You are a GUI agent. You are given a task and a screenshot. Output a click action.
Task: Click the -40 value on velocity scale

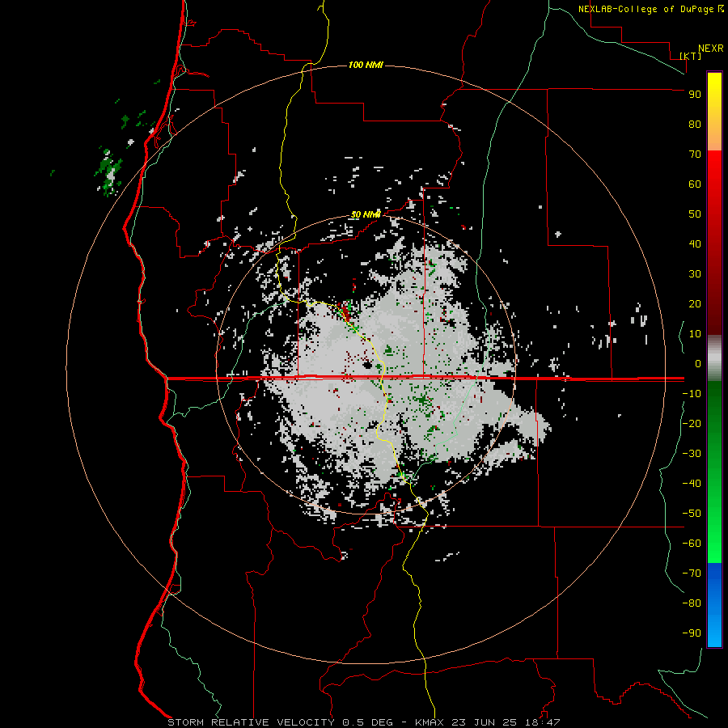point(692,484)
